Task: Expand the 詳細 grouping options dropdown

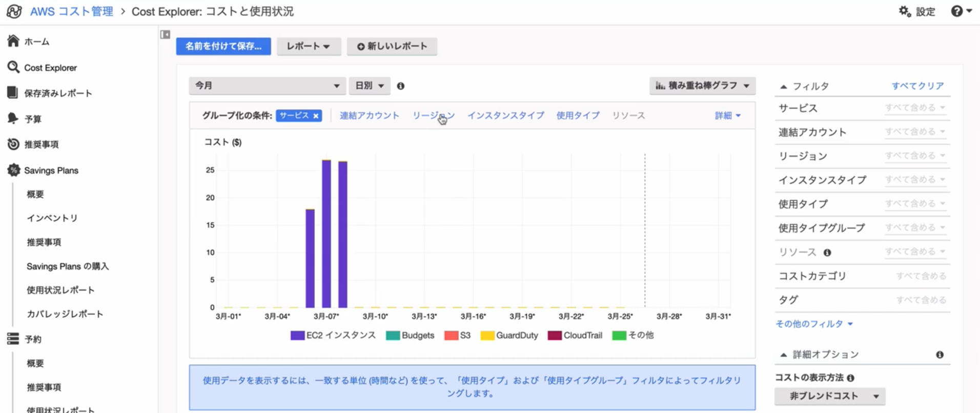Action: point(728,116)
